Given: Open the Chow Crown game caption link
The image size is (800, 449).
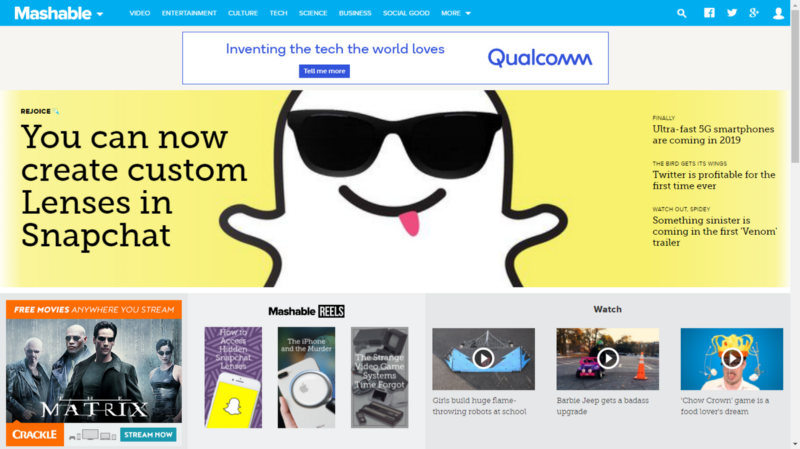Looking at the screenshot, I should [724, 406].
